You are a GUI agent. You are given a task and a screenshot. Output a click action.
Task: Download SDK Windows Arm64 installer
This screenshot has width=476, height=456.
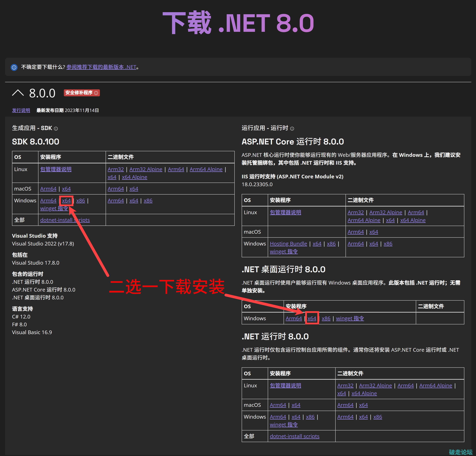pyautogui.click(x=48, y=201)
